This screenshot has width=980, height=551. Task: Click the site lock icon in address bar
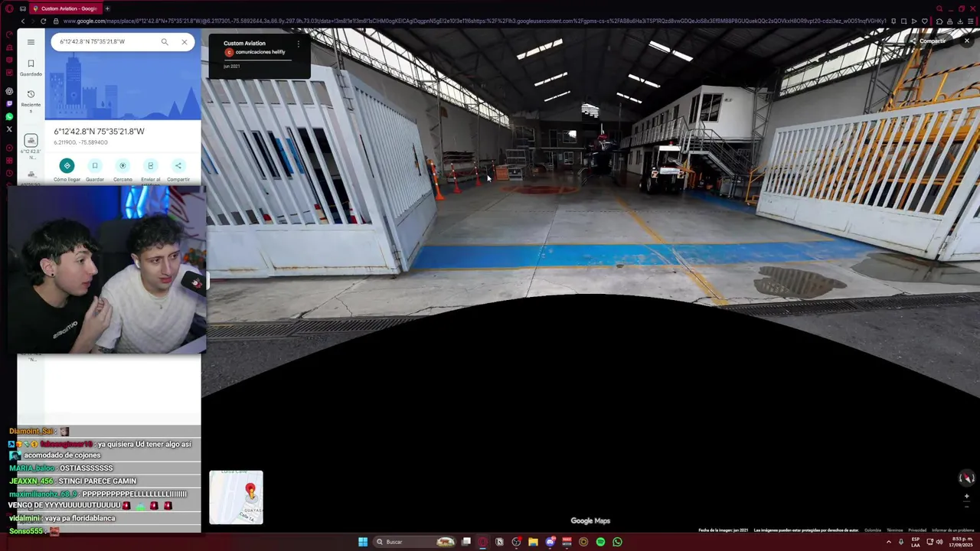(x=57, y=21)
